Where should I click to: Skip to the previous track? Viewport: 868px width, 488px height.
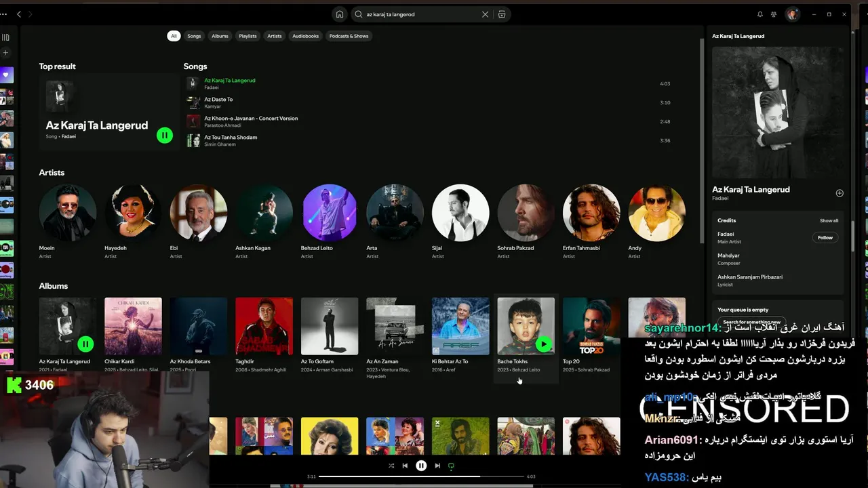point(405,466)
